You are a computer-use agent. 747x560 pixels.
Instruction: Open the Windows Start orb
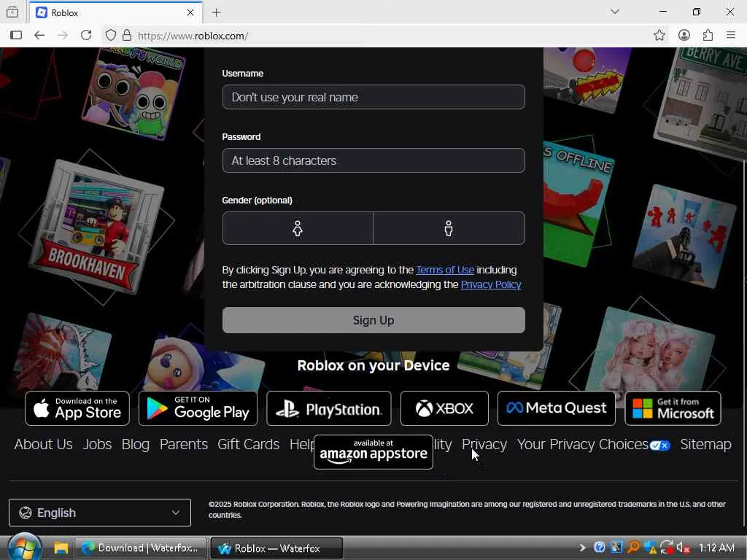click(24, 548)
